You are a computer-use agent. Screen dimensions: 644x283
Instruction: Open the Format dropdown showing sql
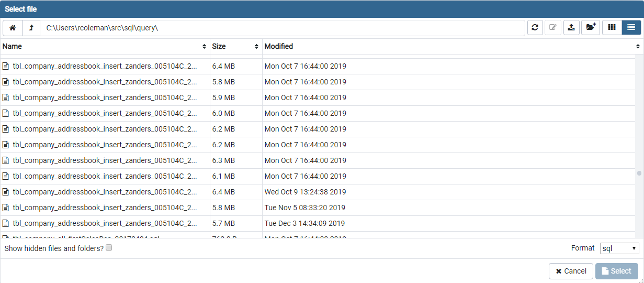pyautogui.click(x=619, y=248)
